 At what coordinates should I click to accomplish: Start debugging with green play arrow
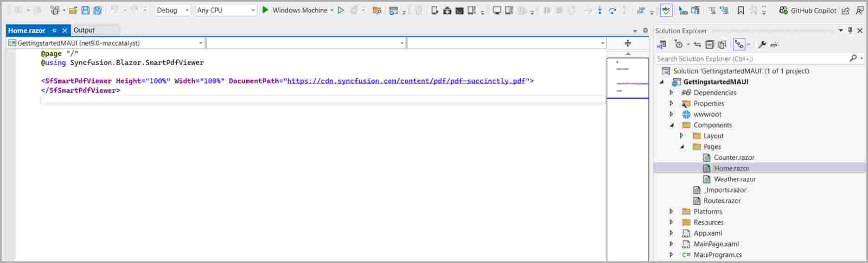coord(265,10)
